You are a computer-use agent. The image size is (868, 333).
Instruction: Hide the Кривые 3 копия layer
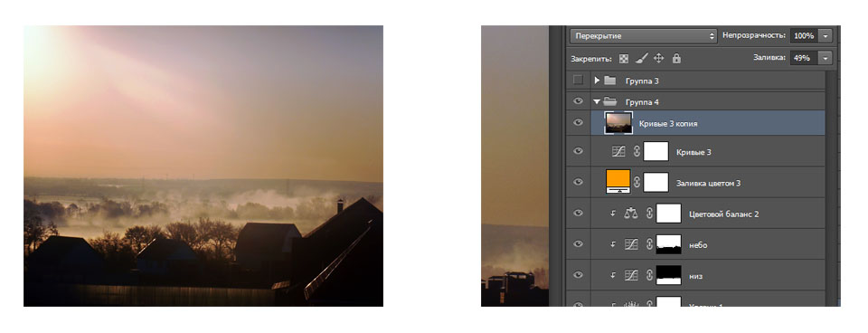[x=578, y=123]
